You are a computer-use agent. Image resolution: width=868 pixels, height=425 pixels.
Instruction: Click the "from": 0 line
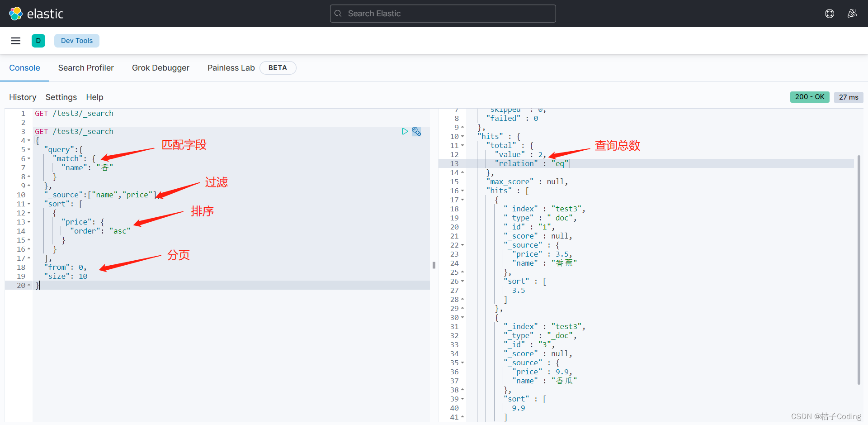click(x=65, y=267)
